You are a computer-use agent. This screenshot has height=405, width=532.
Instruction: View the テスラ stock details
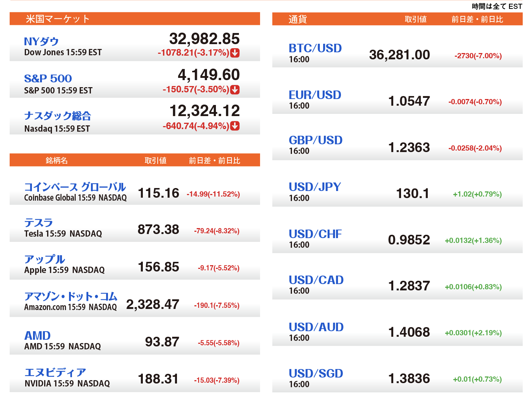pos(39,223)
